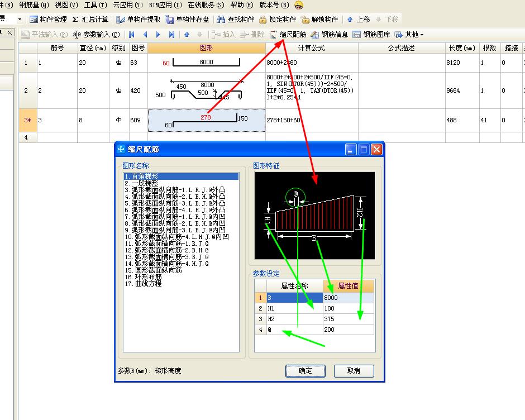Click empty row 4 header
Screen dimensions: 525x420
pos(27,137)
